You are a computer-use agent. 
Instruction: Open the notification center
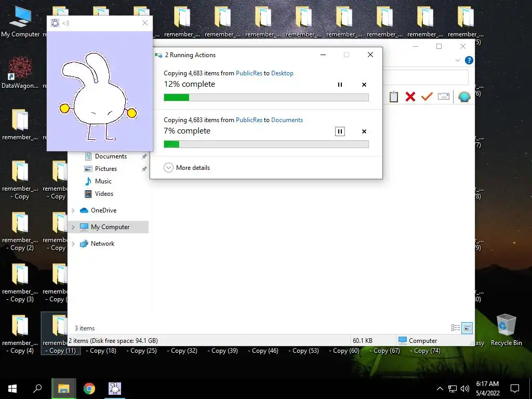click(x=515, y=389)
